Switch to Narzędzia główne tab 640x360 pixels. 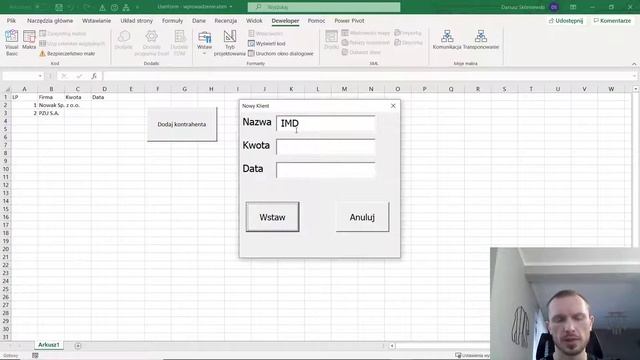(50, 20)
